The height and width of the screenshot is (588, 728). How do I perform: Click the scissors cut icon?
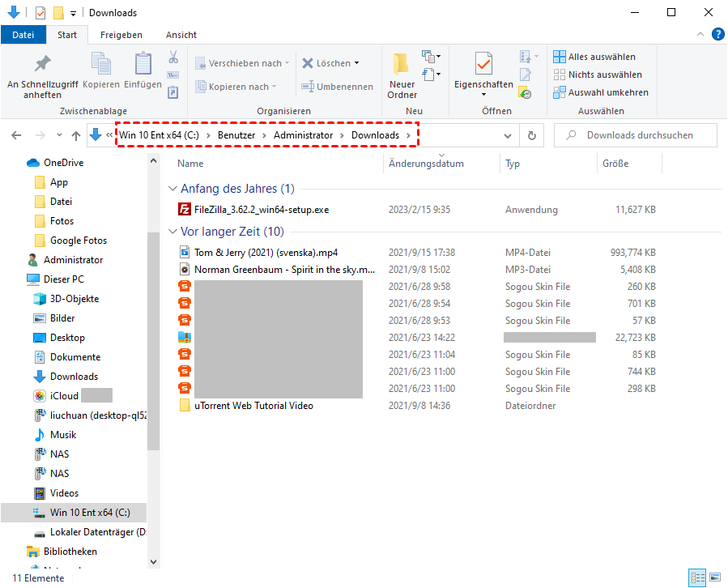click(x=173, y=58)
